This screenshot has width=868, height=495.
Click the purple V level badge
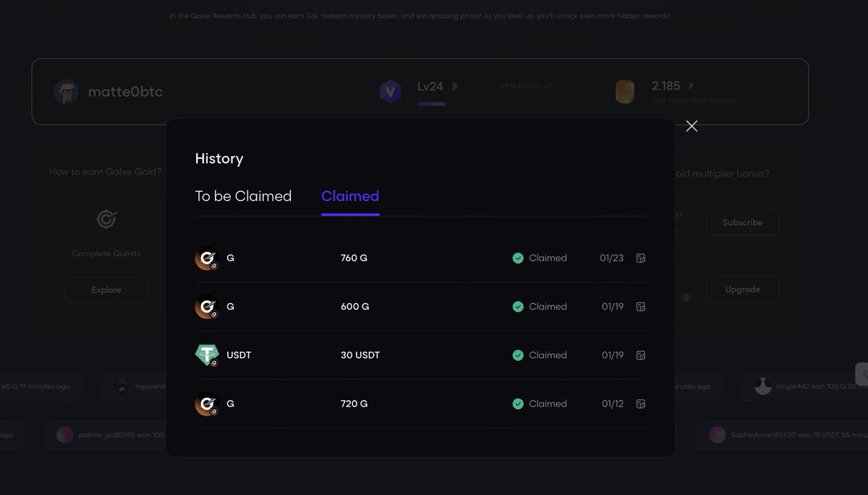point(391,92)
